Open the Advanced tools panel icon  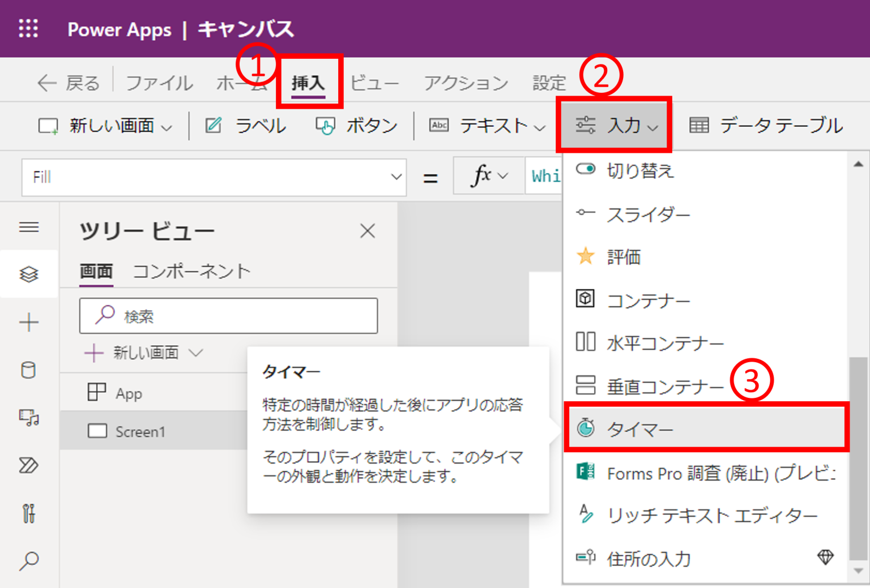[28, 514]
